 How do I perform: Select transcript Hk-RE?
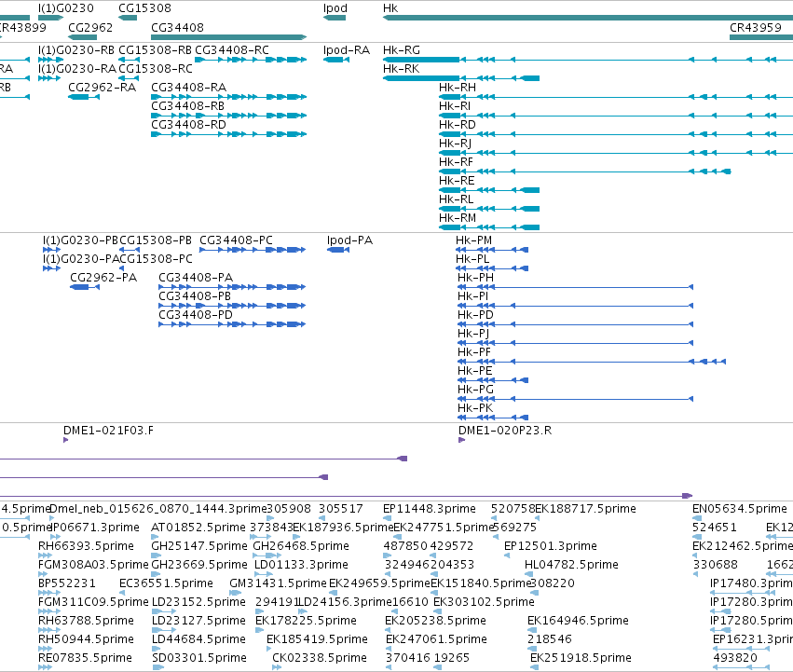click(x=457, y=181)
